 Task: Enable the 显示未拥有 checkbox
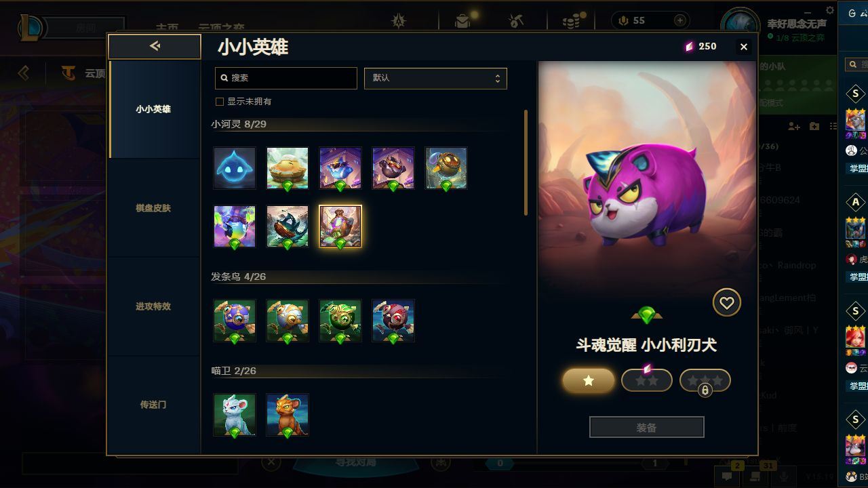220,102
